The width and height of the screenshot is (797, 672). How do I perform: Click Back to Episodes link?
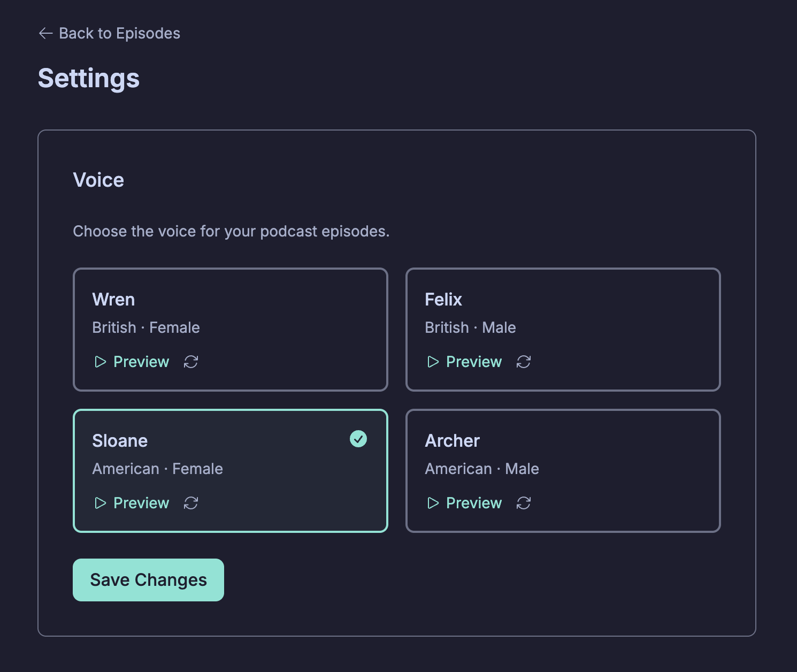(119, 33)
